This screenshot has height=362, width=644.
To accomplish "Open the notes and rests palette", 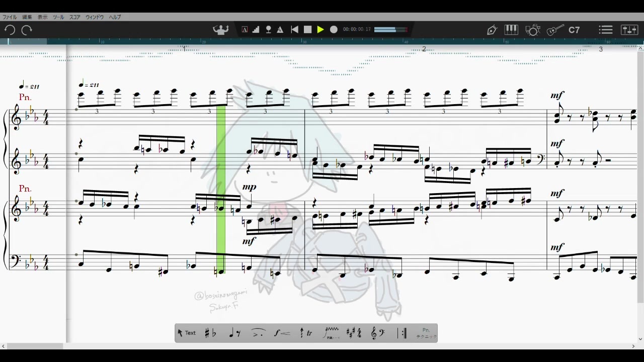I will click(x=234, y=333).
